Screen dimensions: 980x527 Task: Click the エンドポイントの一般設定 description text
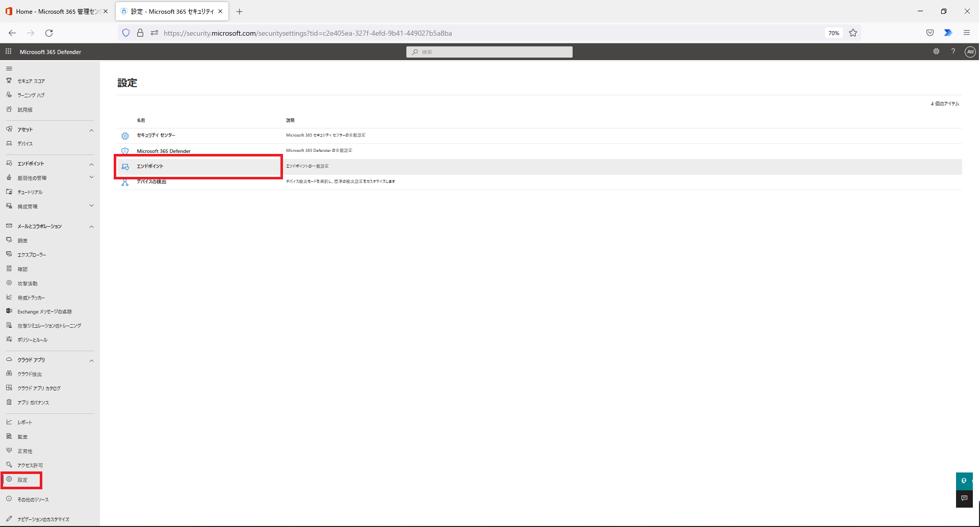307,166
